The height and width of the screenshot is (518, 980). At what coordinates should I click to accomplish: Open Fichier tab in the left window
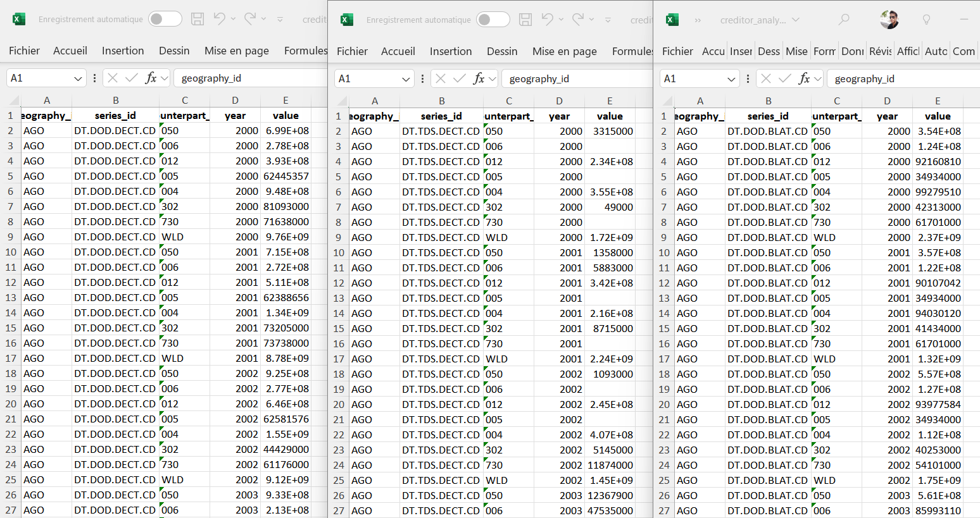24,51
